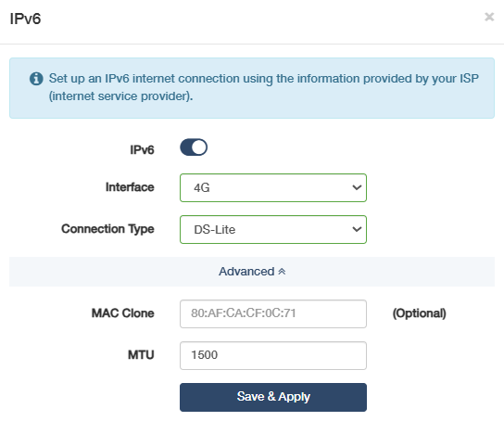504x434 pixels.
Task: Click the Connection Type field label
Action: [x=107, y=229]
